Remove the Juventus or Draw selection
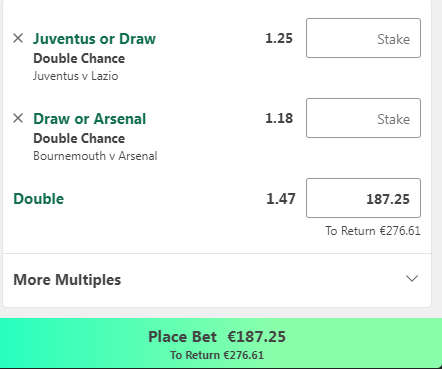The image size is (442, 369). coord(18,38)
